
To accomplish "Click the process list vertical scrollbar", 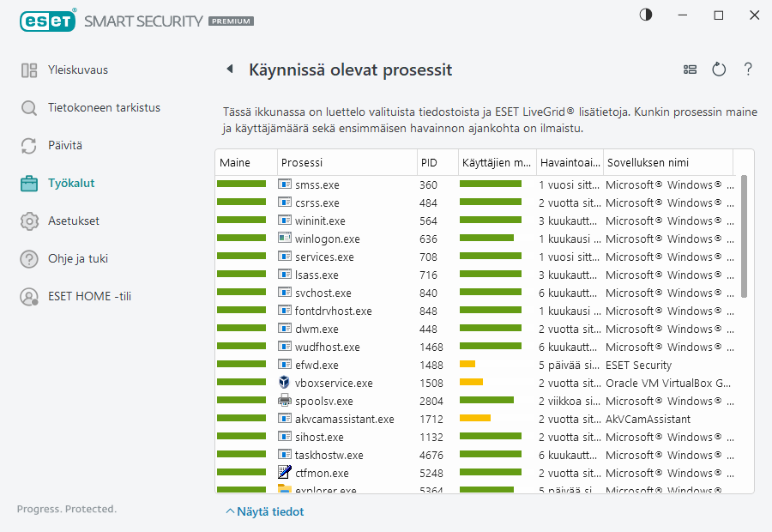I will pyautogui.click(x=744, y=236).
